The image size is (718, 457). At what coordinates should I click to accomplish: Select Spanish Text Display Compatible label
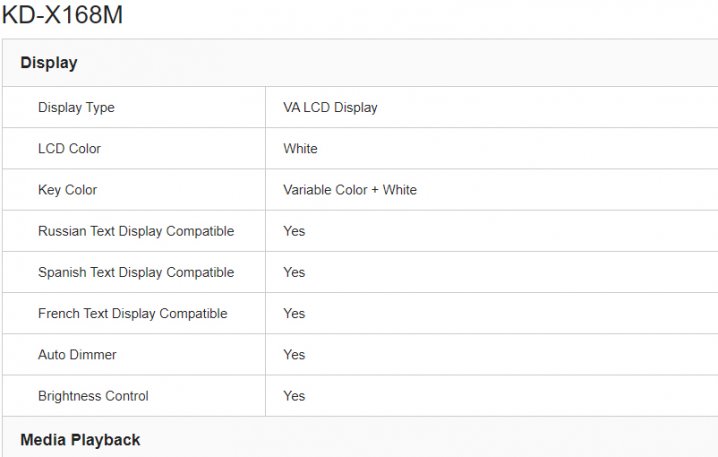(x=136, y=272)
